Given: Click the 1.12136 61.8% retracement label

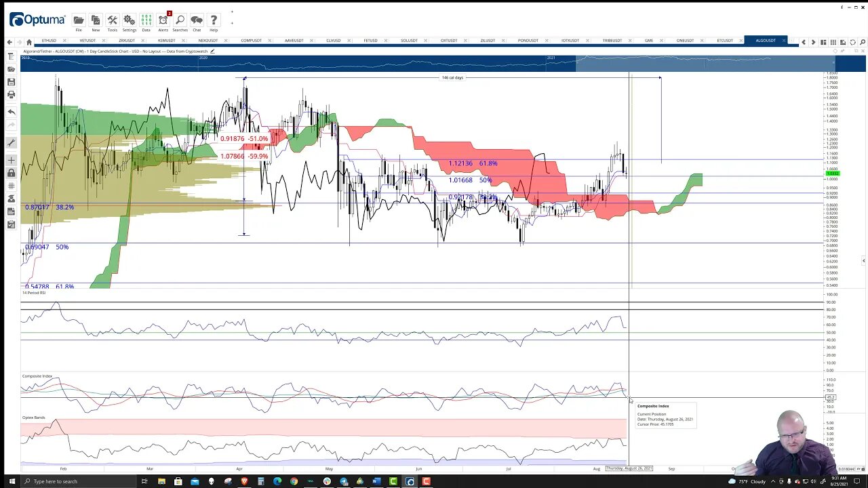Looking at the screenshot, I should [x=473, y=163].
